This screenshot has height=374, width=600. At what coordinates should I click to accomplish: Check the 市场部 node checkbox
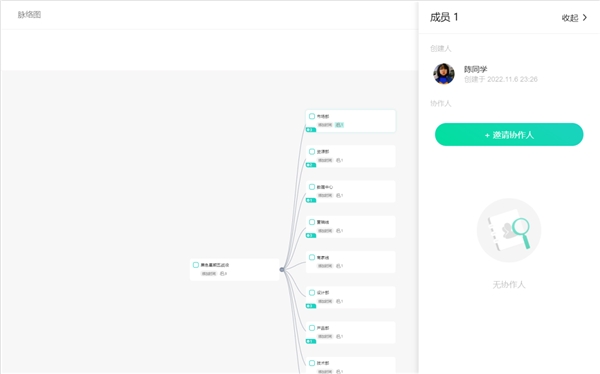coord(312,116)
